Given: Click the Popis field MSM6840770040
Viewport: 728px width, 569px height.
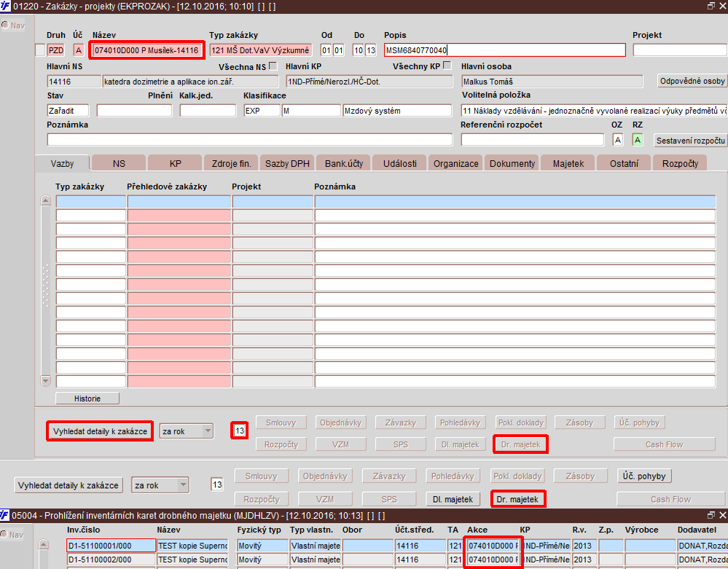Looking at the screenshot, I should tap(505, 50).
